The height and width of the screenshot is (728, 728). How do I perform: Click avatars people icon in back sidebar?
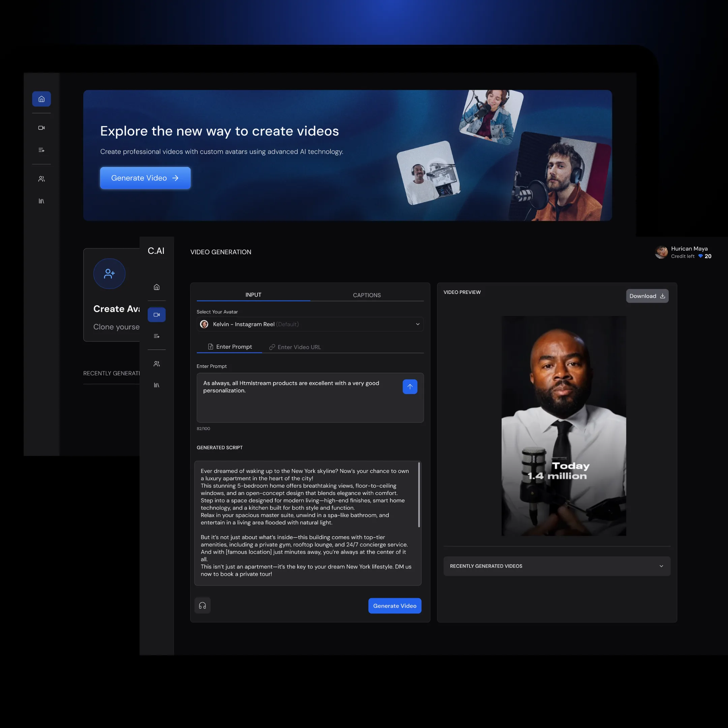41,179
